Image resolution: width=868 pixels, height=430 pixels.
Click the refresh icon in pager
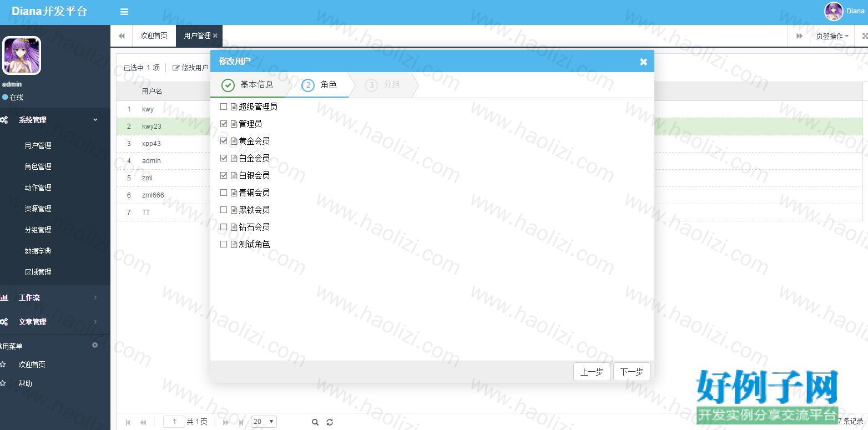(x=330, y=422)
